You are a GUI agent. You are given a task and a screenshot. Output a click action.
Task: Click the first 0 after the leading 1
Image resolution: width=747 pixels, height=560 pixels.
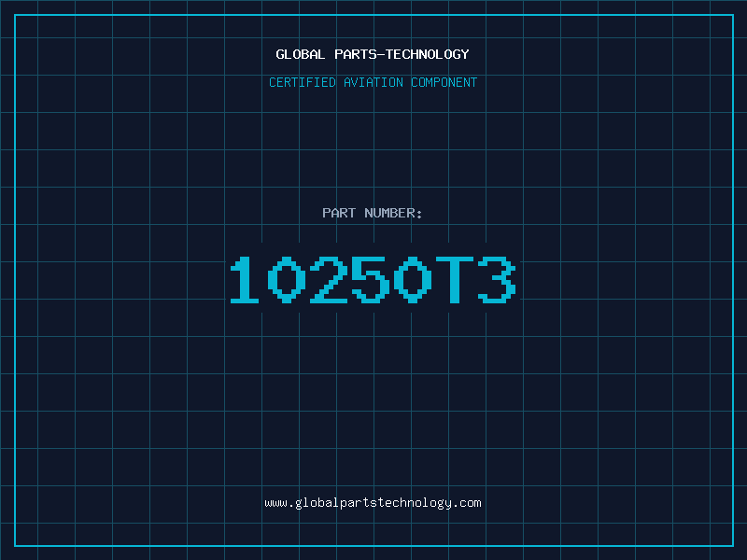(287, 279)
